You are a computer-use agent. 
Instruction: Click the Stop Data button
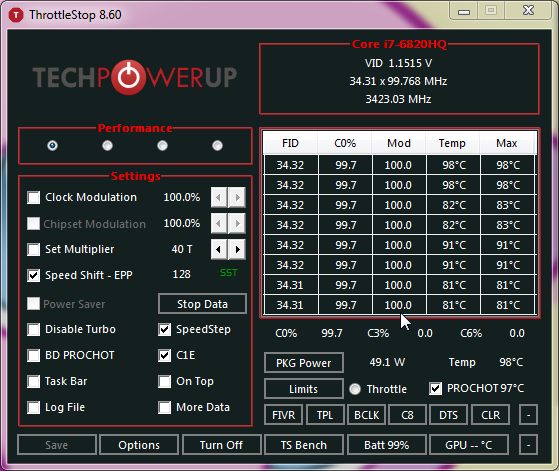[202, 304]
